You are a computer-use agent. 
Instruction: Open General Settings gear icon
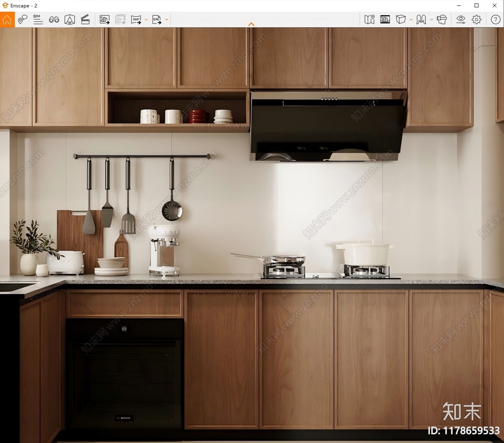[476, 19]
